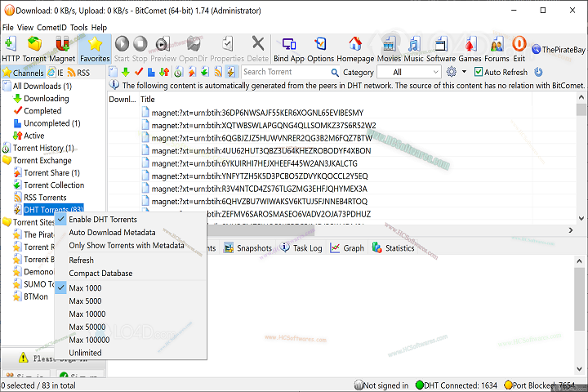This screenshot has width=588, height=392.
Task: Open the CometID menu
Action: pyautogui.click(x=51, y=28)
